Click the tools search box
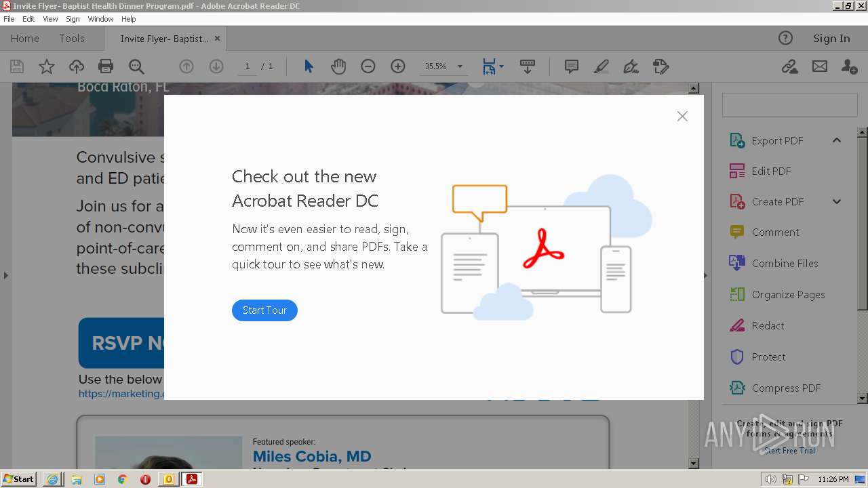The width and height of the screenshot is (868, 488). 789,105
